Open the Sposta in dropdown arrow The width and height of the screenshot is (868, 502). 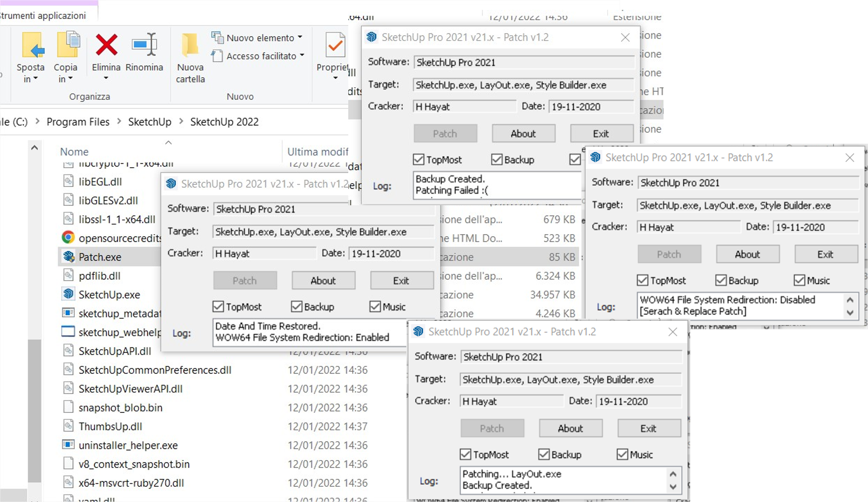click(36, 79)
